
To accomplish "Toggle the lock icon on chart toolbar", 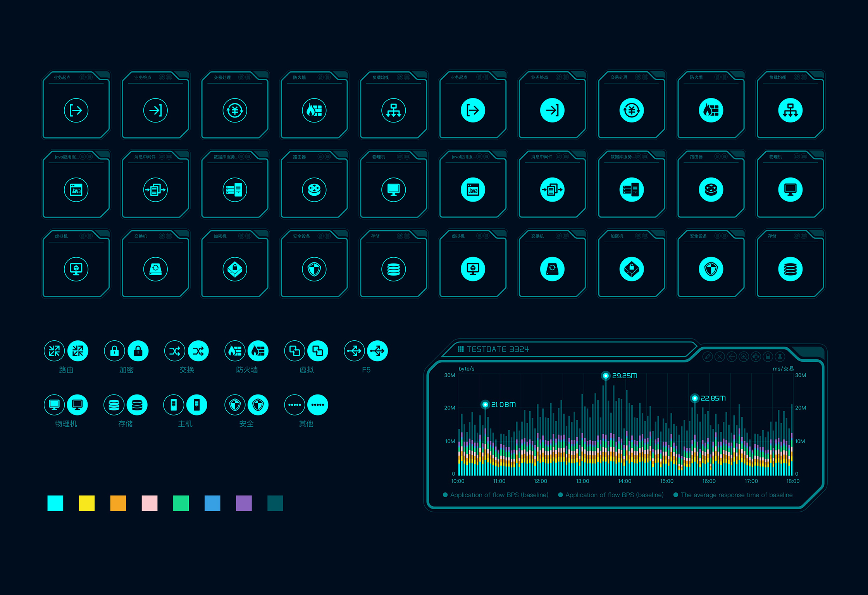I will pyautogui.click(x=768, y=357).
